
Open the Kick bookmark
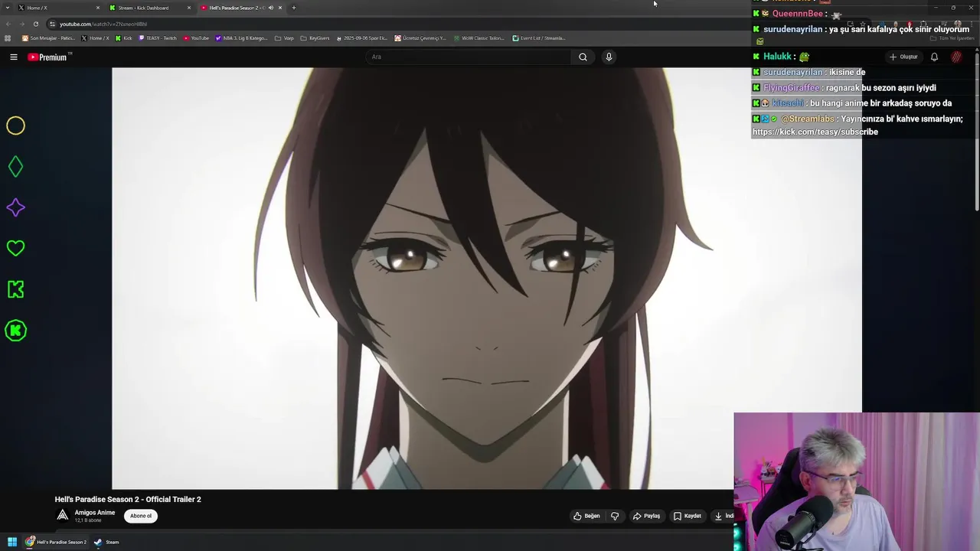click(x=123, y=38)
